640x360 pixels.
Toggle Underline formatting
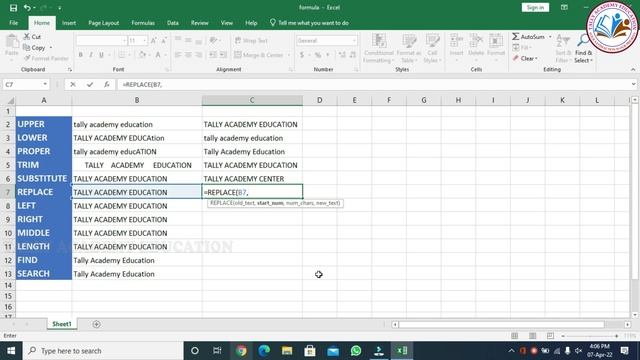(101, 55)
